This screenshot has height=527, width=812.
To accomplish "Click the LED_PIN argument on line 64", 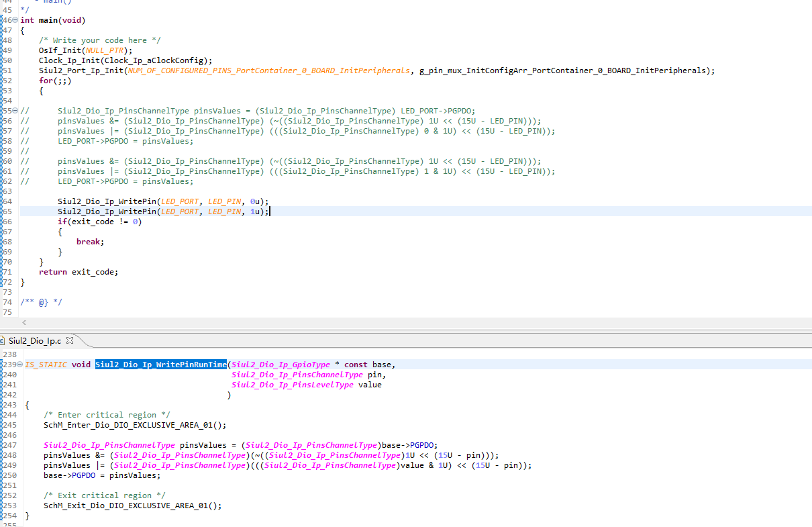I will pyautogui.click(x=225, y=201).
